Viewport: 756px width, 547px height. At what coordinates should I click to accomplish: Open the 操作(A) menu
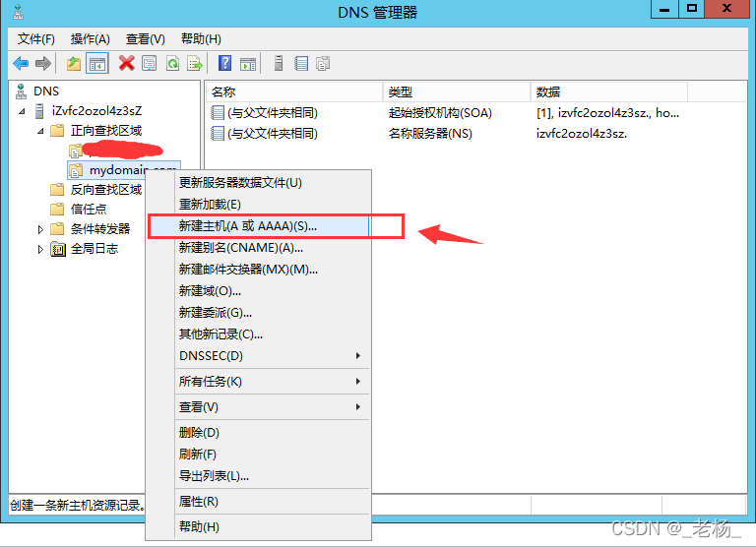tap(91, 39)
